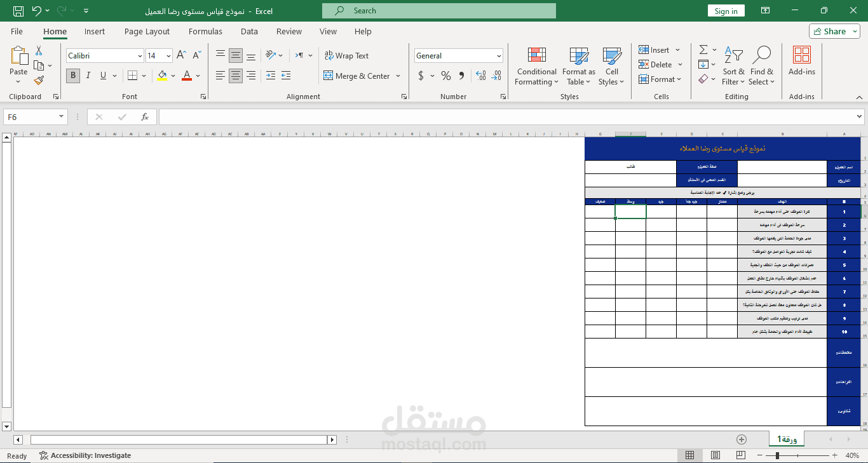The image size is (868, 463).
Task: Click the Copy icon in Clipboard group
Action: pos(39,65)
